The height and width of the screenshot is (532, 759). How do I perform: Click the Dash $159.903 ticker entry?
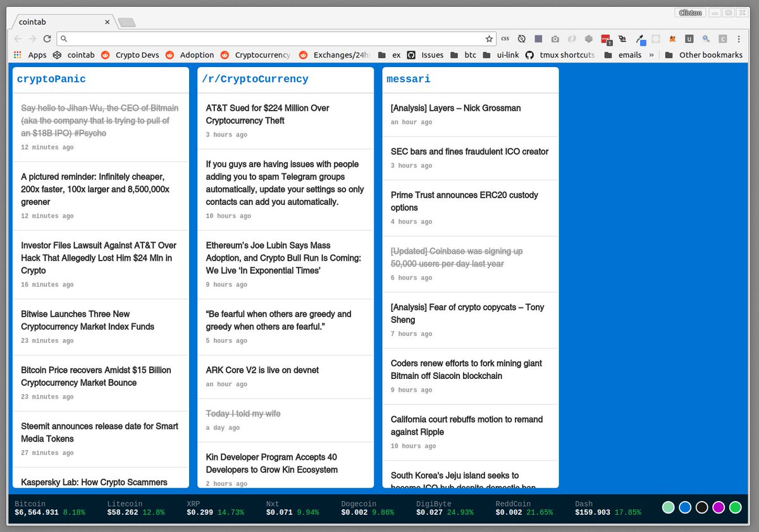608,508
